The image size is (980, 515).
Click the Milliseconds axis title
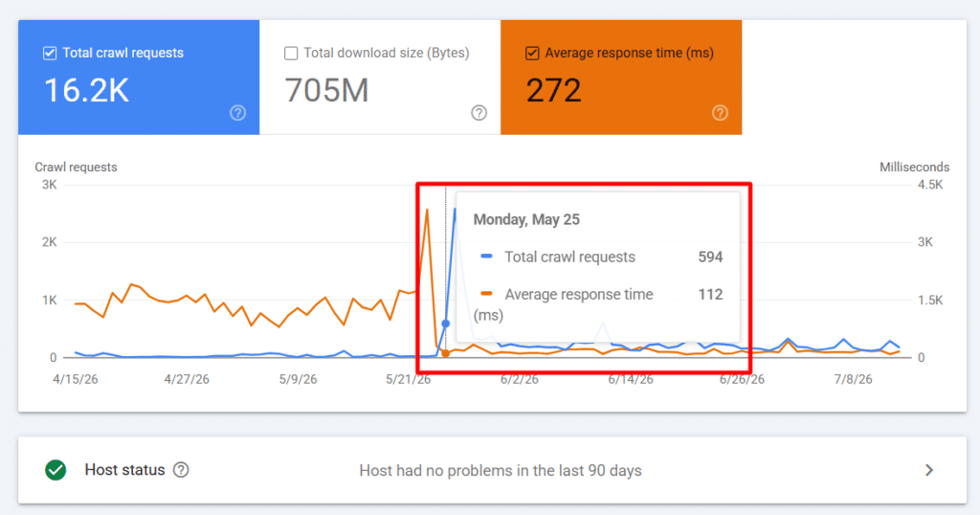pyautogui.click(x=914, y=167)
